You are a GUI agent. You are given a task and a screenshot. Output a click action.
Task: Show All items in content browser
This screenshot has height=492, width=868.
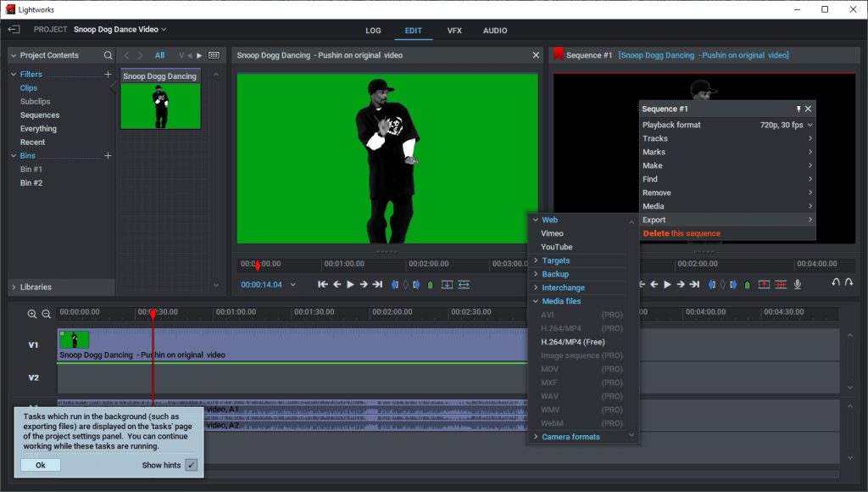coord(159,55)
